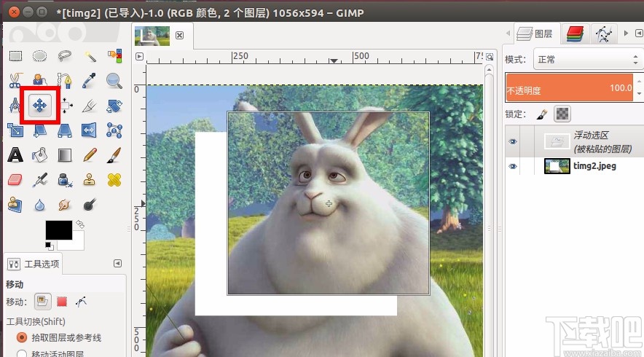Select the Clone stamp tool

tap(90, 180)
